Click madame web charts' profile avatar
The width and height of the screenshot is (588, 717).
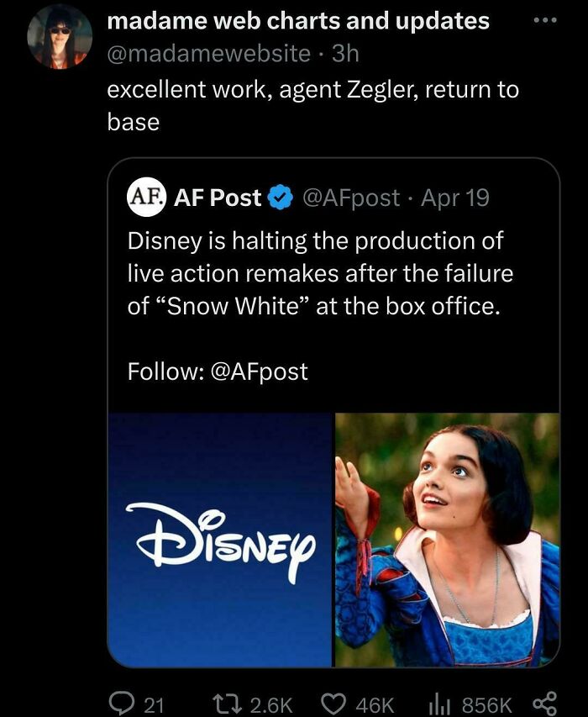[x=60, y=38]
